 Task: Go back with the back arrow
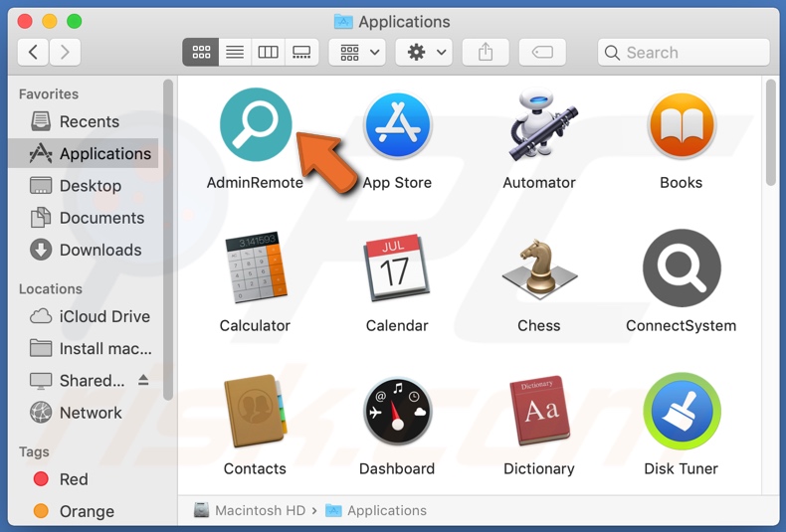(x=33, y=53)
